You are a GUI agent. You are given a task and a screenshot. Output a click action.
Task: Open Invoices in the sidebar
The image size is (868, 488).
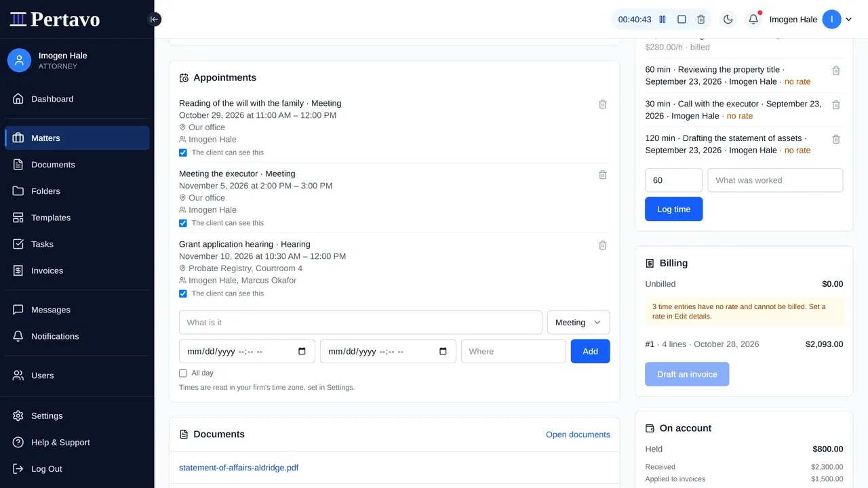tap(77, 270)
